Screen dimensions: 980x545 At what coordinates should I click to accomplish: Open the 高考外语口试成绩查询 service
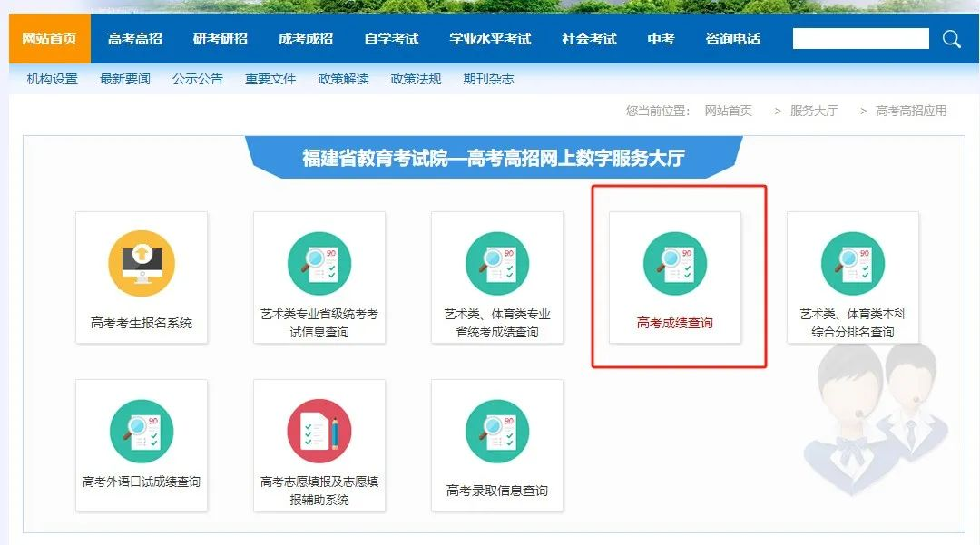pyautogui.click(x=142, y=443)
